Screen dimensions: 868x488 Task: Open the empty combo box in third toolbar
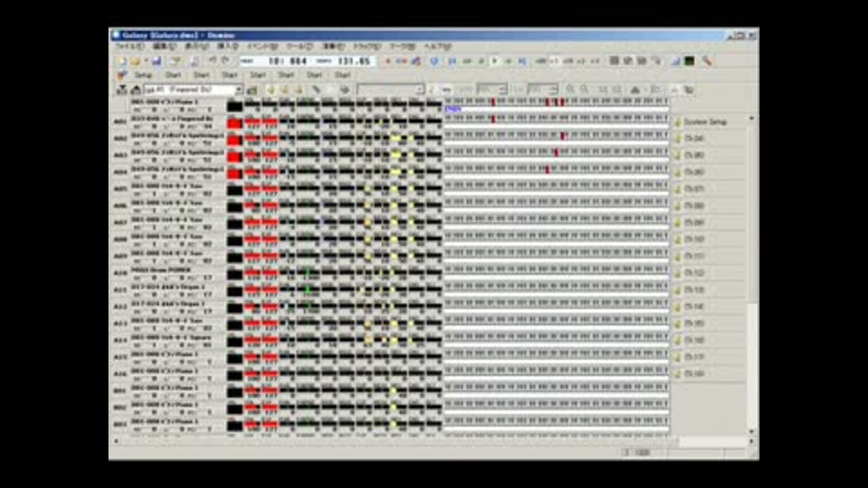point(391,89)
